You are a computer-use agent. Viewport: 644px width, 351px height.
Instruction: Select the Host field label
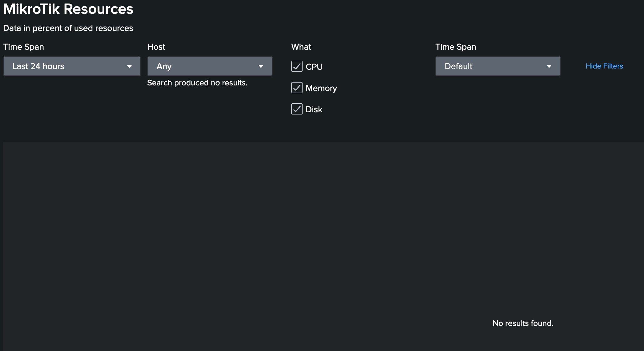point(156,47)
